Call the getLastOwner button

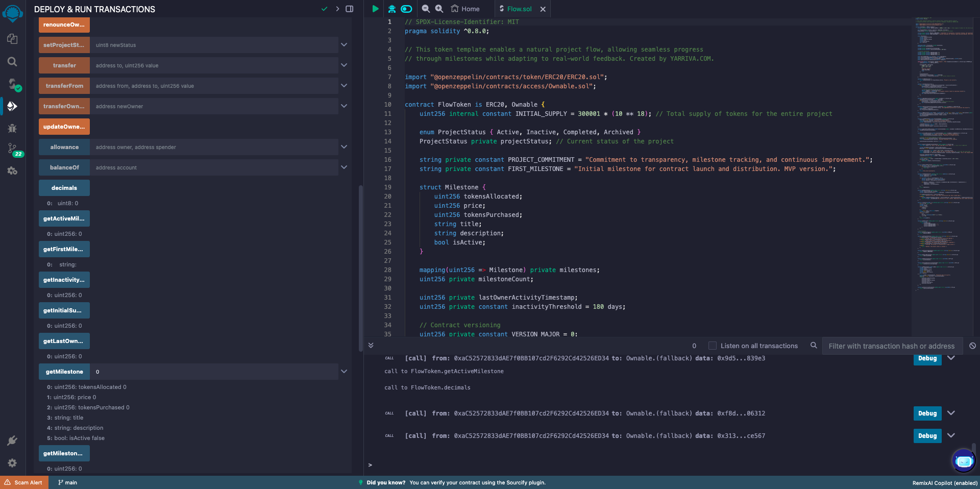tap(64, 341)
